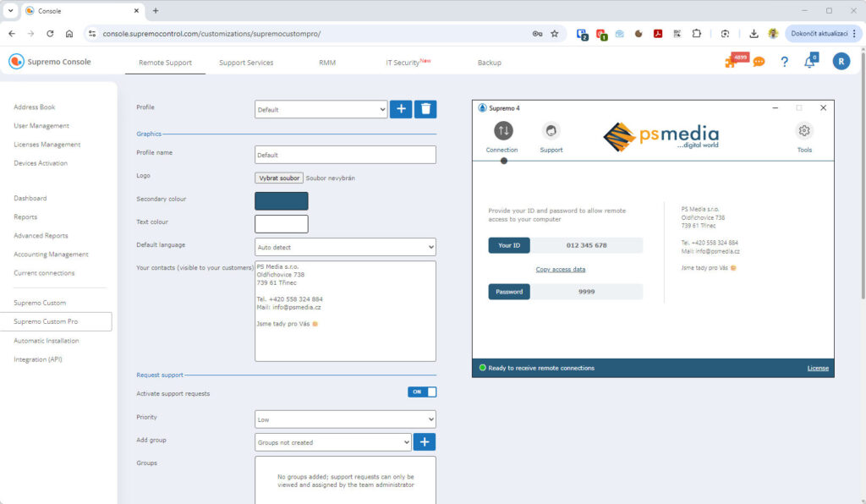Open User Management in the sidebar
Image resolution: width=866 pixels, height=504 pixels.
pyautogui.click(x=41, y=126)
